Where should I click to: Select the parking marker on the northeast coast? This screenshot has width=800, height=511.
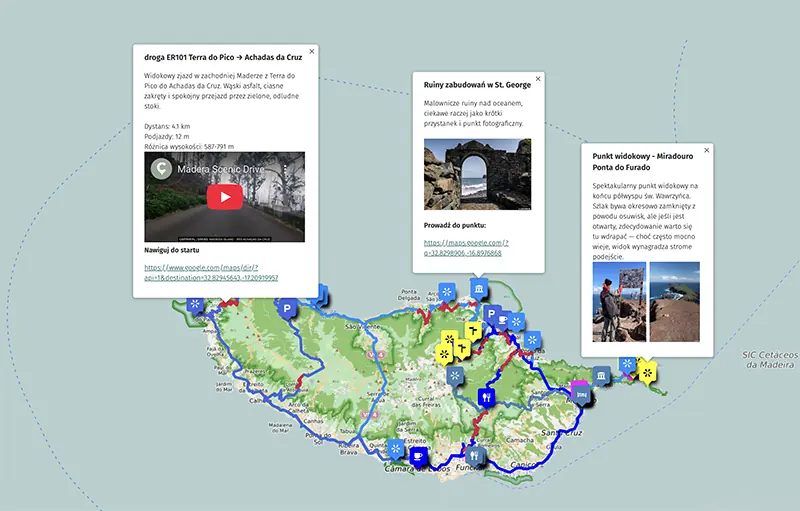pos(491,314)
